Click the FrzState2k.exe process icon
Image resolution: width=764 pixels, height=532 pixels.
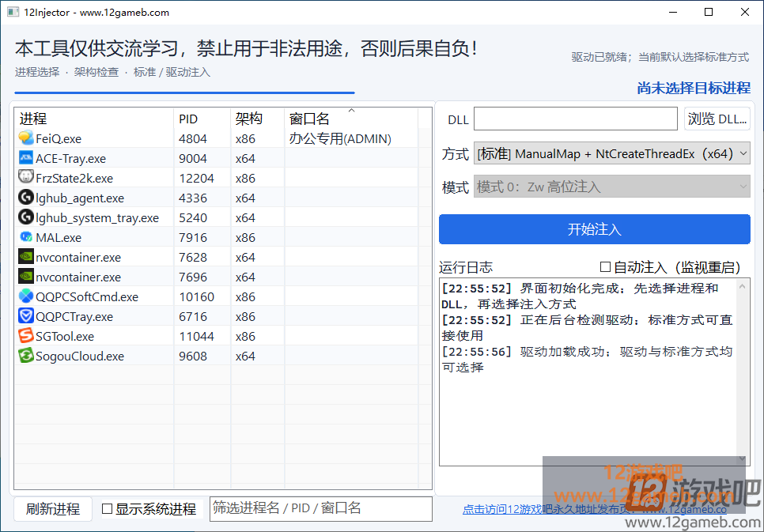(26, 178)
